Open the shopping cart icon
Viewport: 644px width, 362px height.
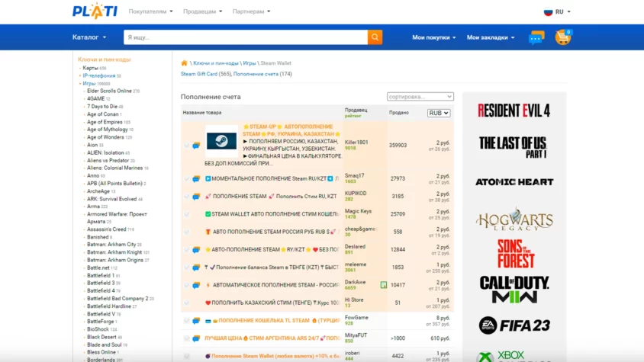(563, 37)
